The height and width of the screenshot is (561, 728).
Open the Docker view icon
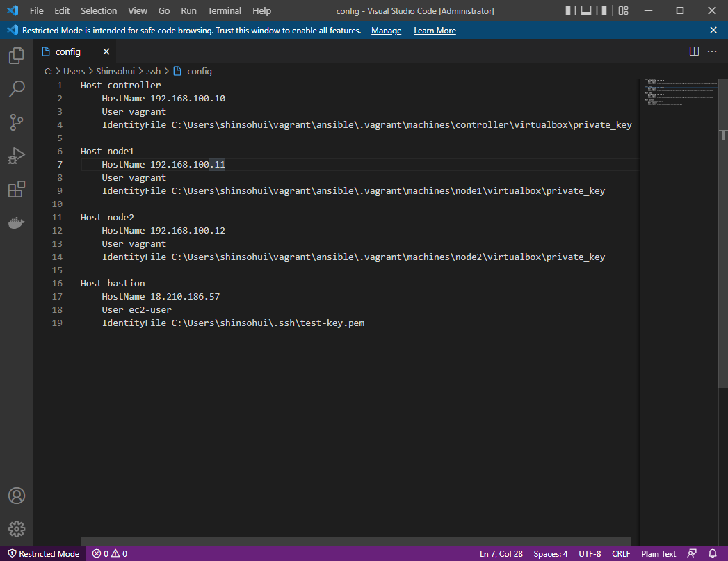(17, 222)
